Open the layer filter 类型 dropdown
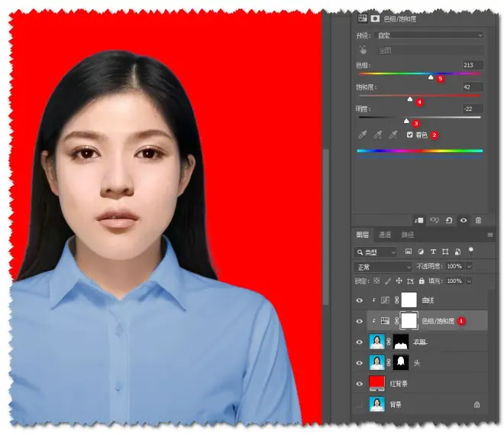The image size is (504, 435). click(375, 252)
